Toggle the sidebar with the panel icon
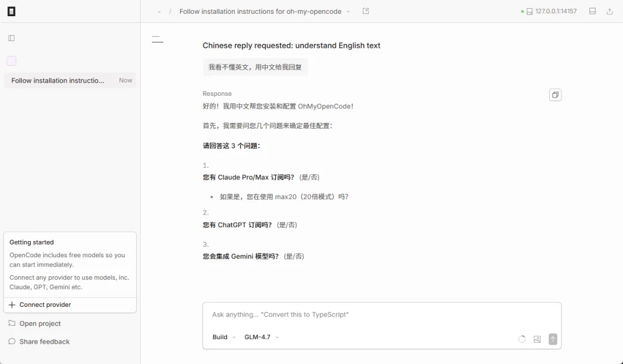Image resolution: width=623 pixels, height=364 pixels. pos(10,37)
